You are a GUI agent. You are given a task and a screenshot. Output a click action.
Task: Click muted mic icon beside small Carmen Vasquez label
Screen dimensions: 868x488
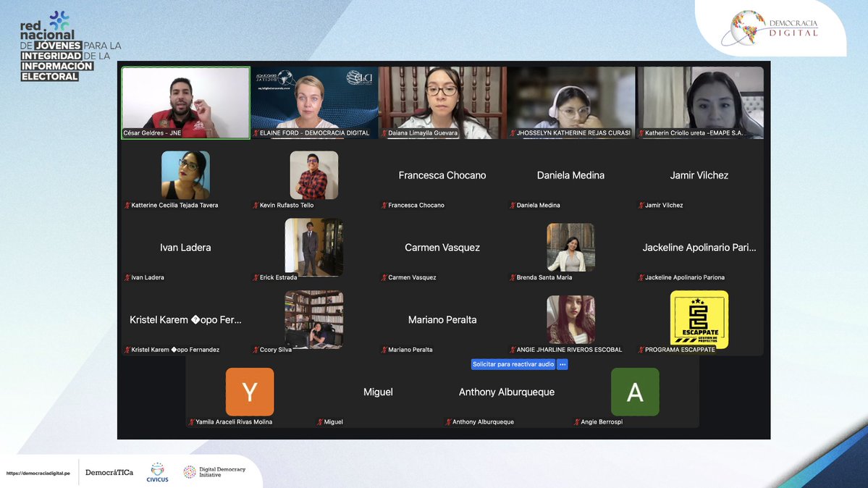[x=384, y=277]
